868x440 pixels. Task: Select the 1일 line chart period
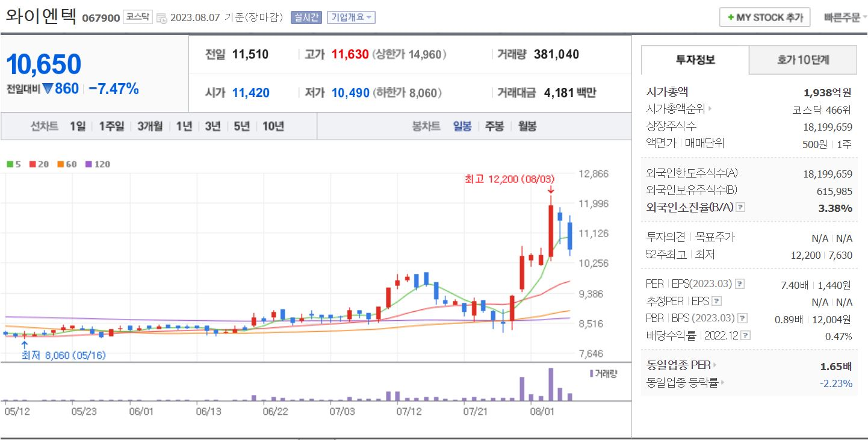[78, 126]
